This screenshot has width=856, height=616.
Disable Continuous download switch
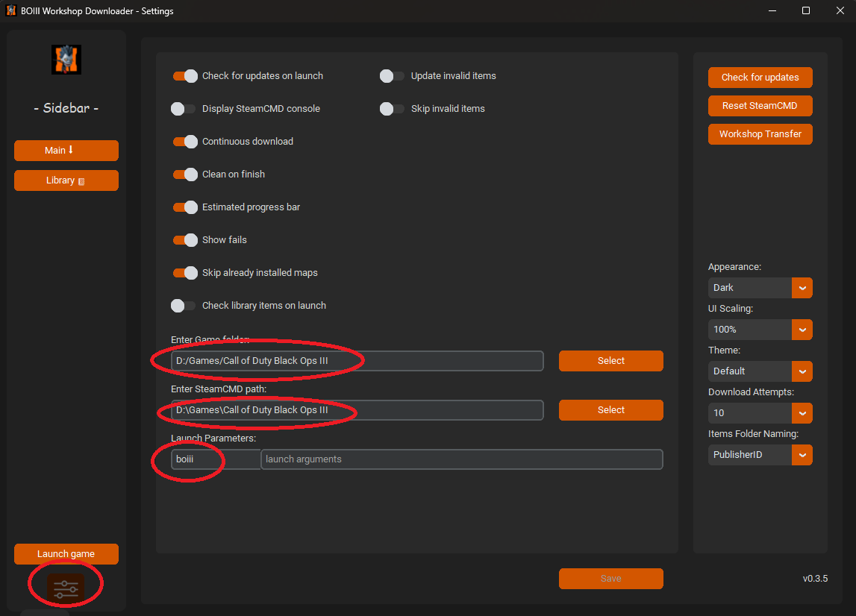[185, 142]
